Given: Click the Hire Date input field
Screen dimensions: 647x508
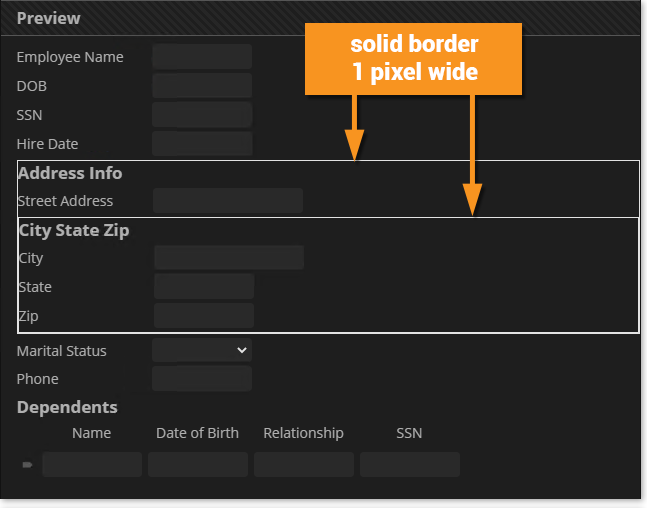Looking at the screenshot, I should tap(202, 144).
